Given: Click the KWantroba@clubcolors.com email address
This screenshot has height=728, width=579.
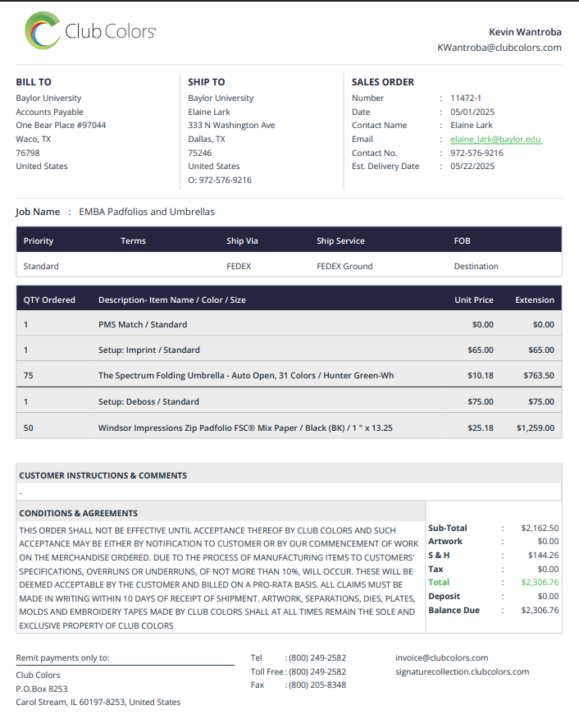Looking at the screenshot, I should [499, 48].
